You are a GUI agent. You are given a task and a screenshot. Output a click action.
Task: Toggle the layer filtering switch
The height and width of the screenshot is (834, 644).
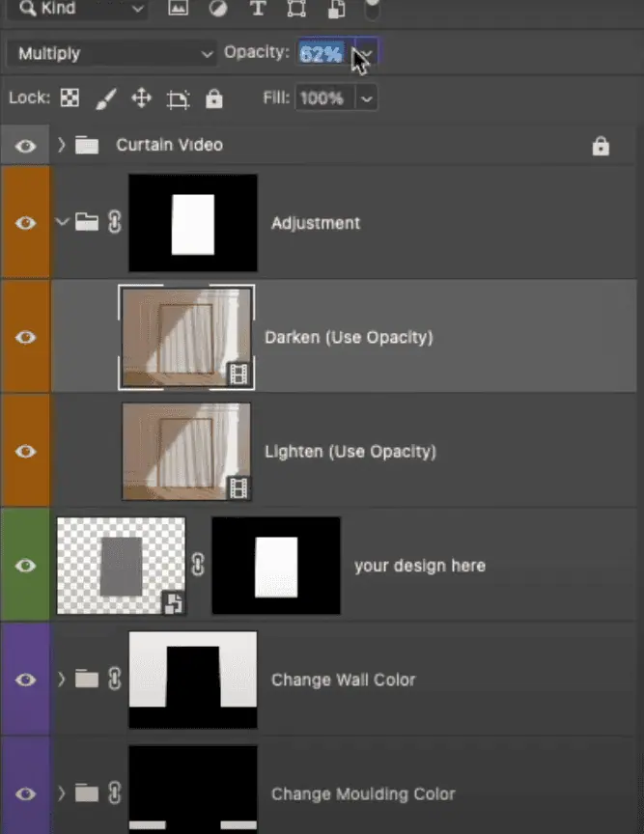372,11
